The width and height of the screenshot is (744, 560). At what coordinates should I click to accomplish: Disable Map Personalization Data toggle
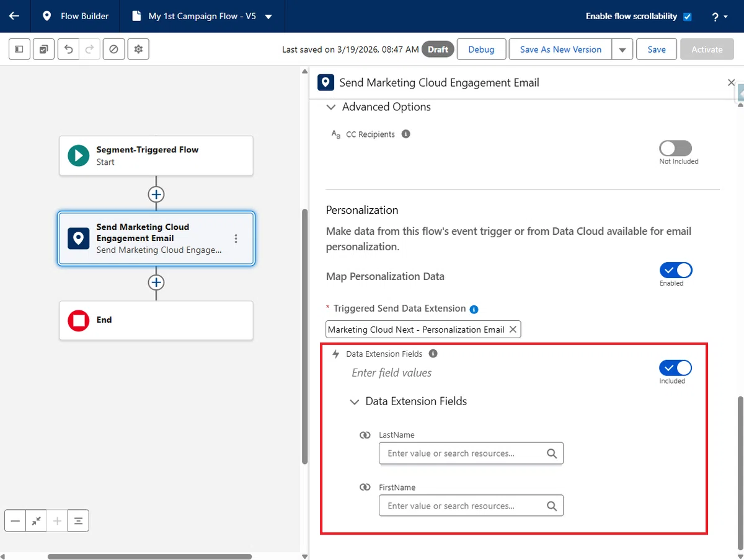click(x=675, y=270)
